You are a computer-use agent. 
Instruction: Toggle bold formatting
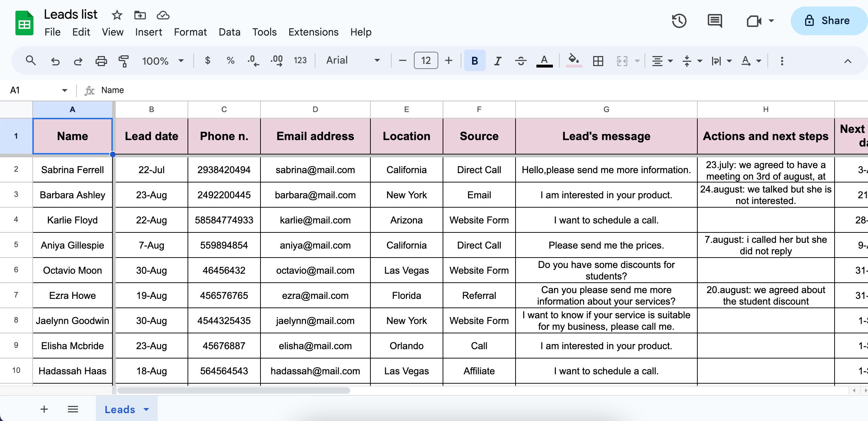point(474,60)
